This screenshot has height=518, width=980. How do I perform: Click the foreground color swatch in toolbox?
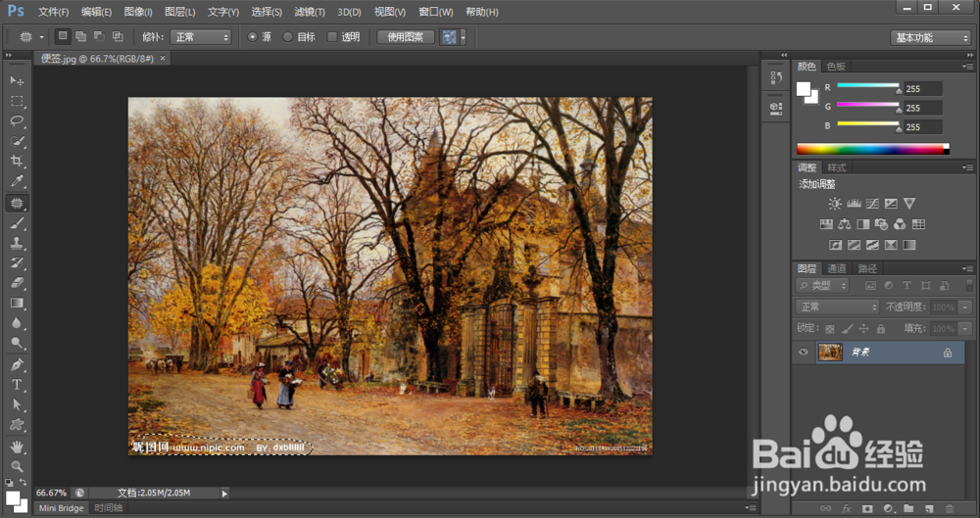13,498
